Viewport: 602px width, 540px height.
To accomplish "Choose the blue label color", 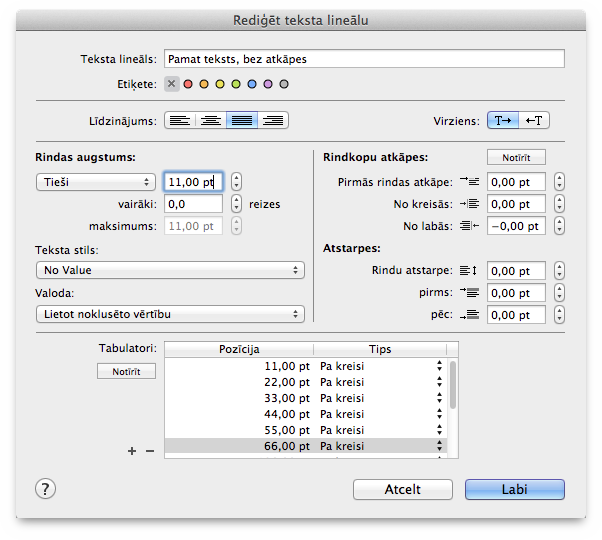I will (x=252, y=84).
